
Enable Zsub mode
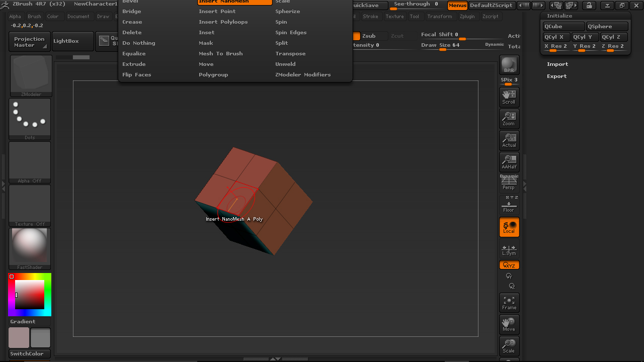coord(369,36)
